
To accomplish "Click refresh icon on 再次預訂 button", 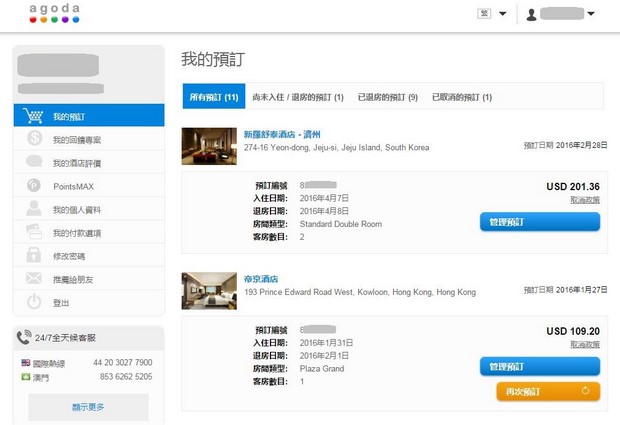I will tap(586, 391).
